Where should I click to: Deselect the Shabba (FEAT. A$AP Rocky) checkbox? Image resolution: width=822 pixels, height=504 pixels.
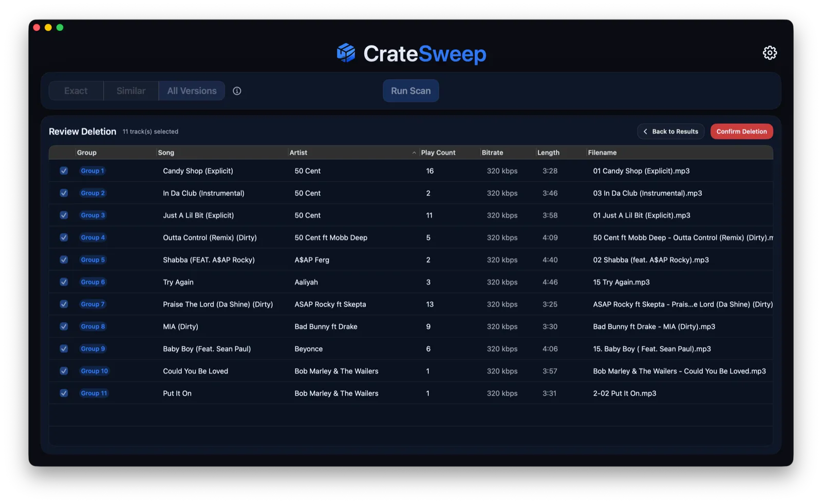click(x=64, y=260)
